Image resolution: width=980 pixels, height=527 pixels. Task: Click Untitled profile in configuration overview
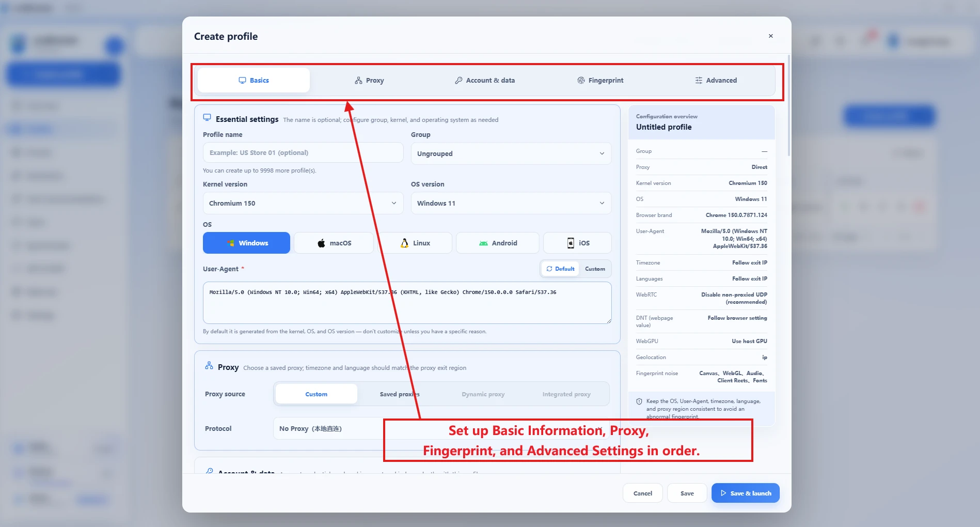click(663, 127)
